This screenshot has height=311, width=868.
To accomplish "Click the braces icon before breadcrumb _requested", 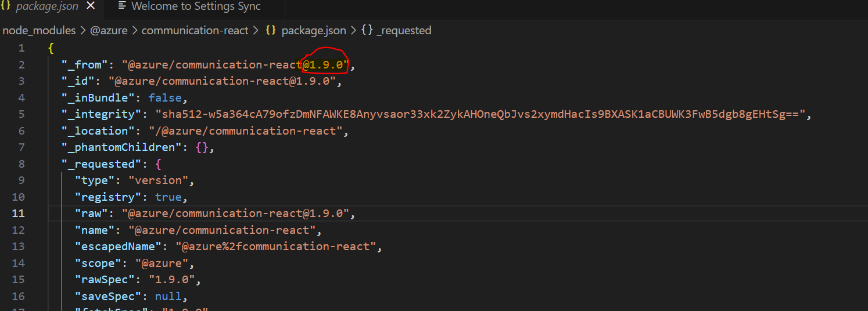I will coord(367,30).
